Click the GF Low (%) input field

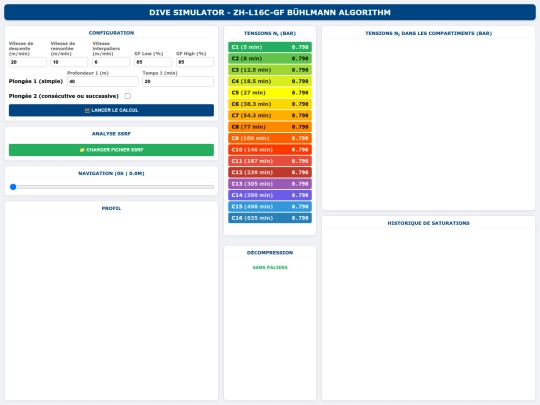(x=153, y=62)
